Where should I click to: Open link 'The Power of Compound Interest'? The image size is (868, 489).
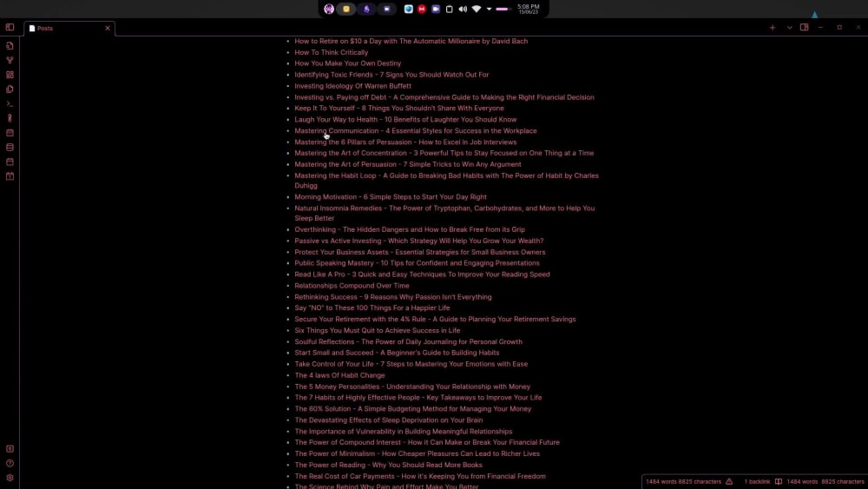(x=427, y=442)
